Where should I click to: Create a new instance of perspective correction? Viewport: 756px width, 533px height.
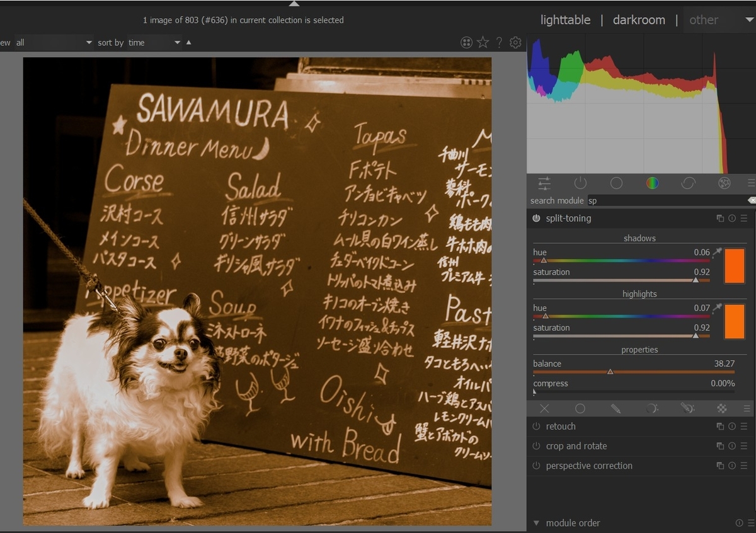coord(720,466)
